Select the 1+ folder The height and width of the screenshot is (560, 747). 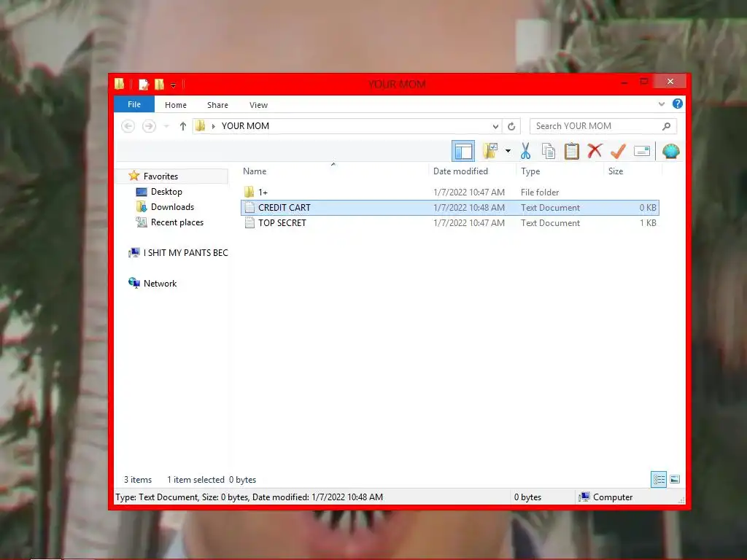pos(449,192)
